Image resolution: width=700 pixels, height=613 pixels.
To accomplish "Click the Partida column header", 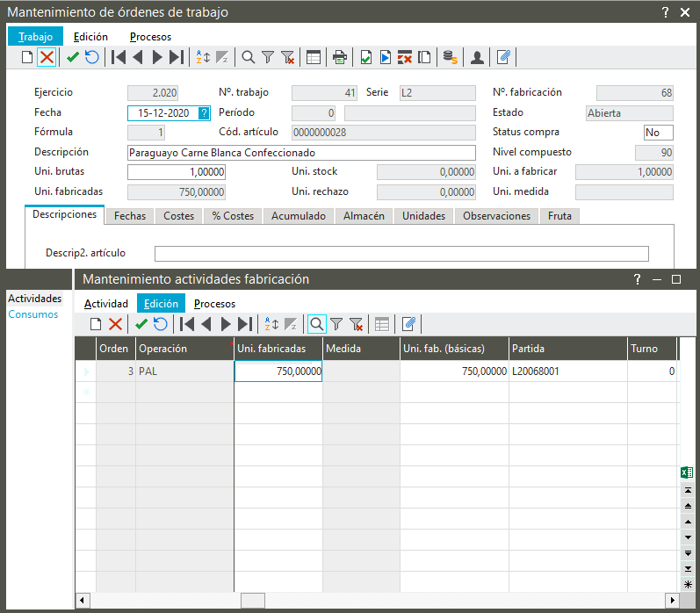I will 566,349.
